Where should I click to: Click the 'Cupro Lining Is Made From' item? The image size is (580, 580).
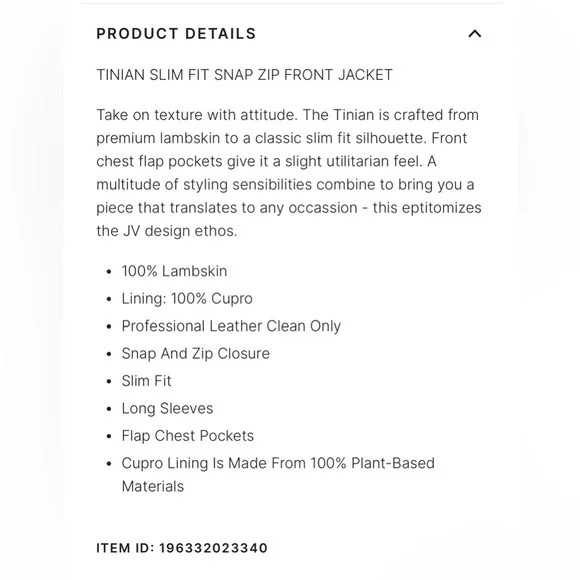(x=278, y=475)
